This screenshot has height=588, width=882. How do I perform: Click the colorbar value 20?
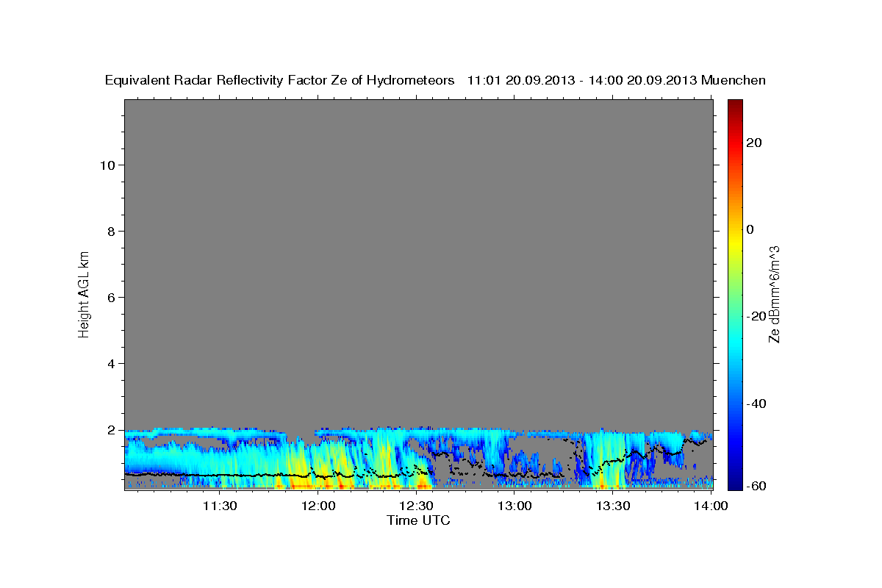[753, 143]
